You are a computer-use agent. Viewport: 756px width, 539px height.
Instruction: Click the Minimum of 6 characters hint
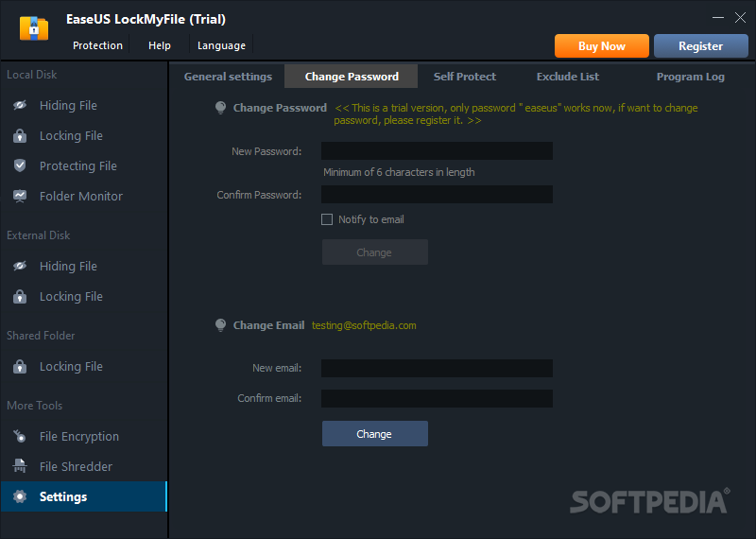tap(399, 172)
